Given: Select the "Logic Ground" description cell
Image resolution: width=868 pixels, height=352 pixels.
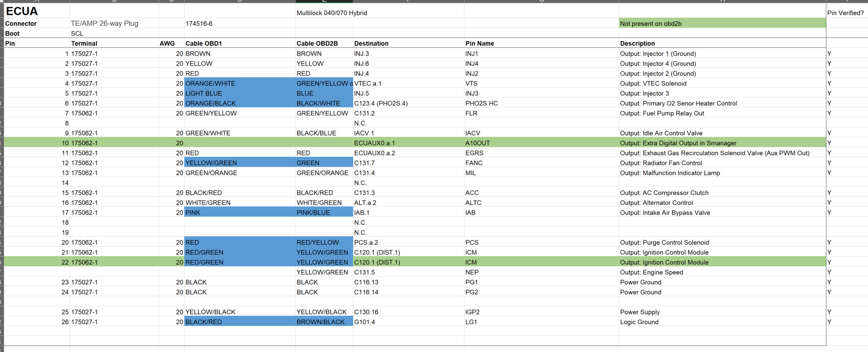Looking at the screenshot, I should [639, 322].
